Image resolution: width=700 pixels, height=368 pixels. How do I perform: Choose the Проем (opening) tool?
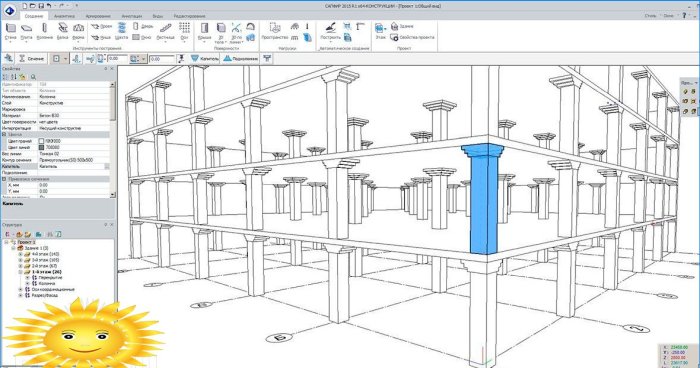(x=101, y=27)
